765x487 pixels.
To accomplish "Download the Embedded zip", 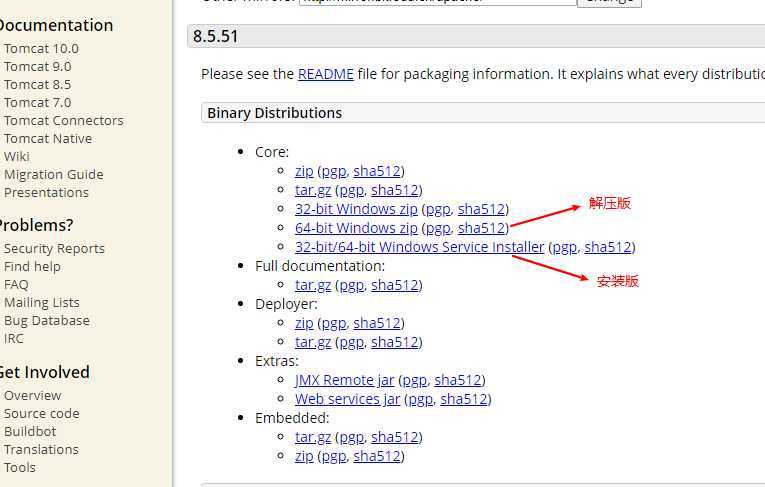I will pyautogui.click(x=304, y=457).
